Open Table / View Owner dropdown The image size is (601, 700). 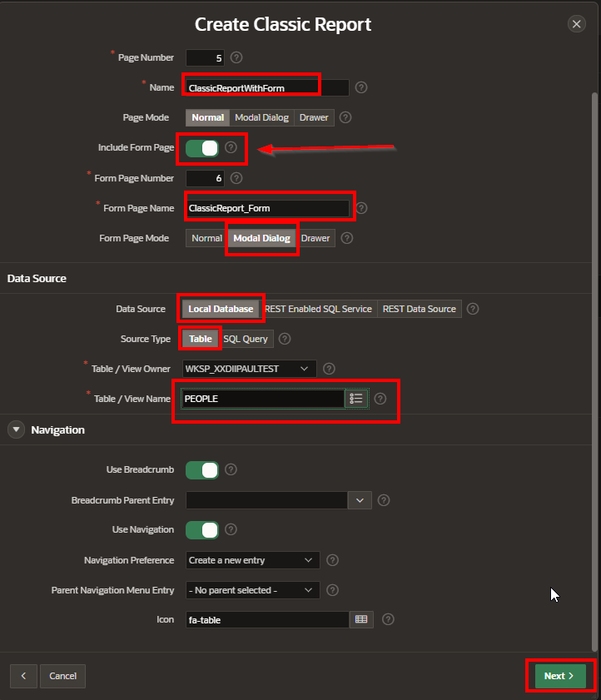(x=249, y=369)
